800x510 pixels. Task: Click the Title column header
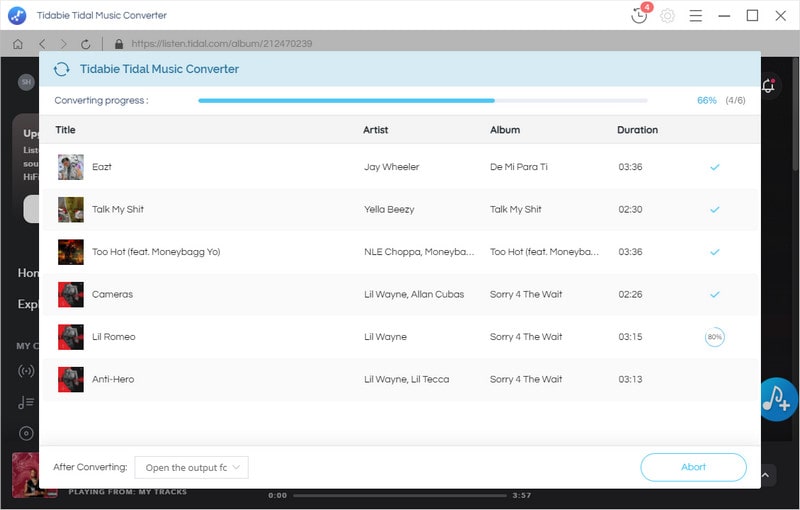pos(65,130)
